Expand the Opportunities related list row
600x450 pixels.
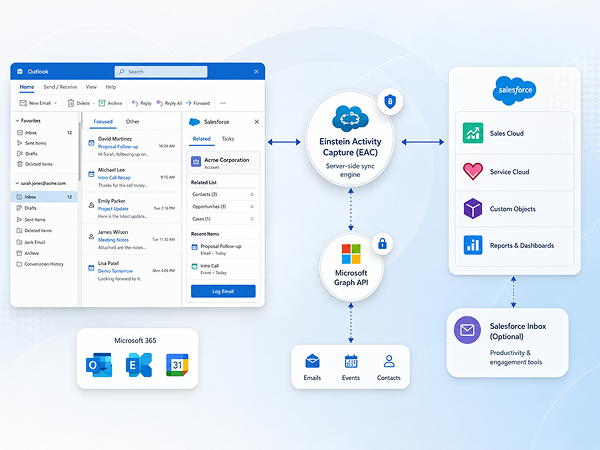point(223,207)
